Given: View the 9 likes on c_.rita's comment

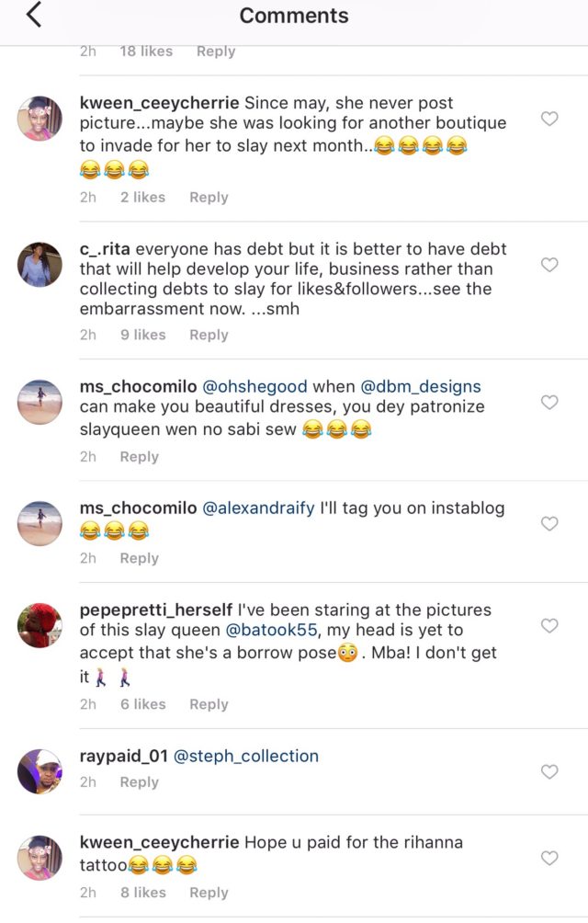Looking at the screenshot, I should tap(142, 335).
